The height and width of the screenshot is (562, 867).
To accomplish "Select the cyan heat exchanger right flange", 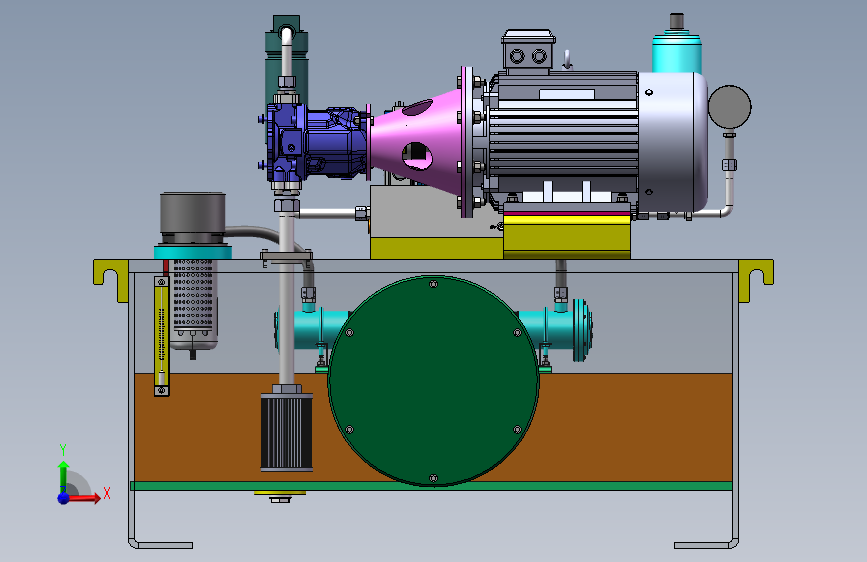I will 581,330.
